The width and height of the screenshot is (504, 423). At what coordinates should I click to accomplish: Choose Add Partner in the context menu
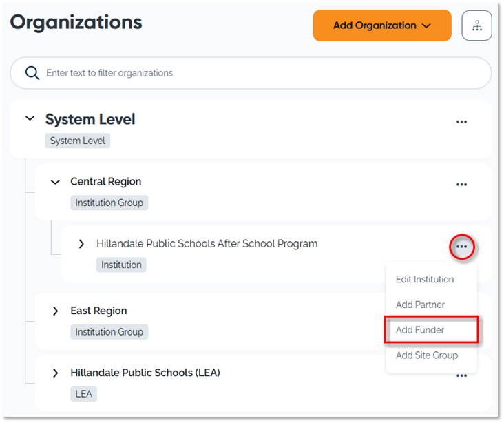420,305
